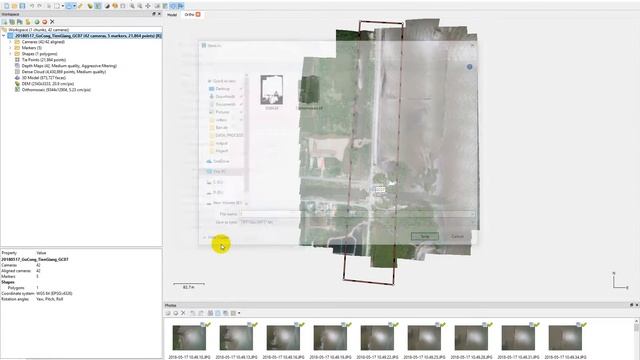Viewport: 640px width, 360px height.
Task: Switch to the Model tab
Action: coord(172,15)
